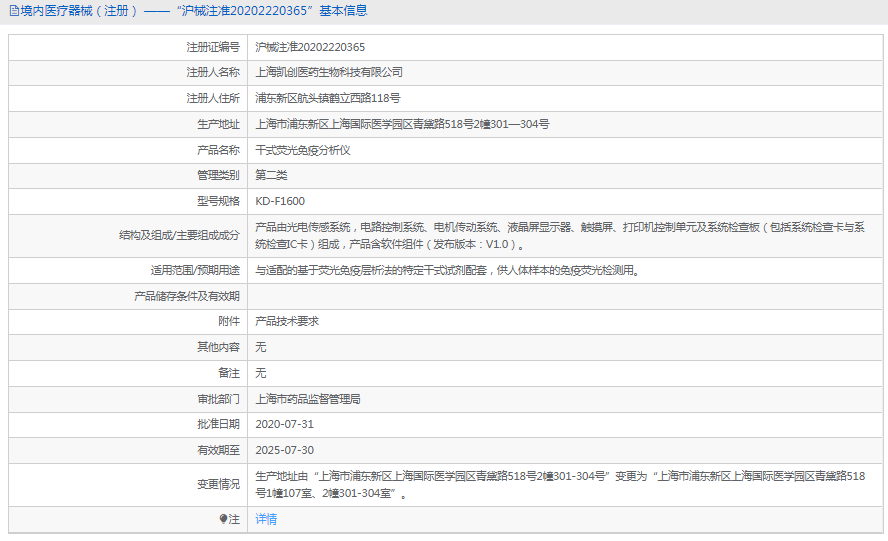Click the 管理类别 label
Viewport: 888px width, 541px height.
tap(218, 175)
